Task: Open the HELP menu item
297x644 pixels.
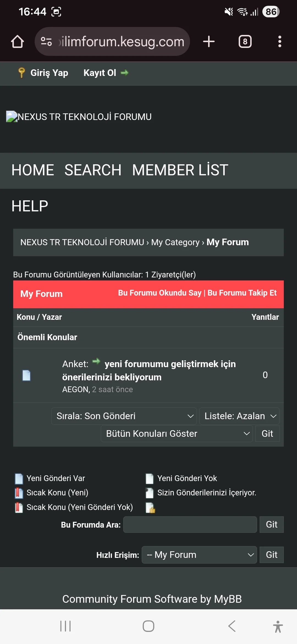Action: pyautogui.click(x=30, y=206)
